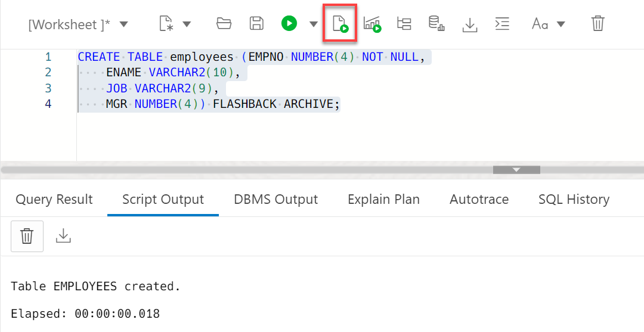Click the Autotrace chart icon in toolbar

click(x=373, y=24)
